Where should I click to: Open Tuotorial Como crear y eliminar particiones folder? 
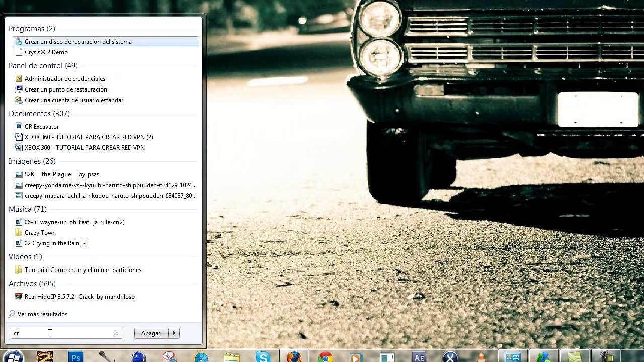pos(83,270)
